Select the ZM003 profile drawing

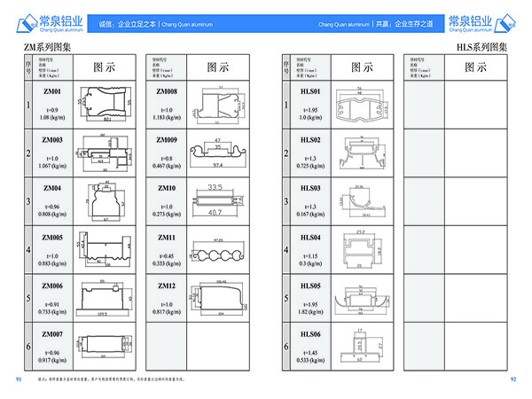click(x=105, y=153)
